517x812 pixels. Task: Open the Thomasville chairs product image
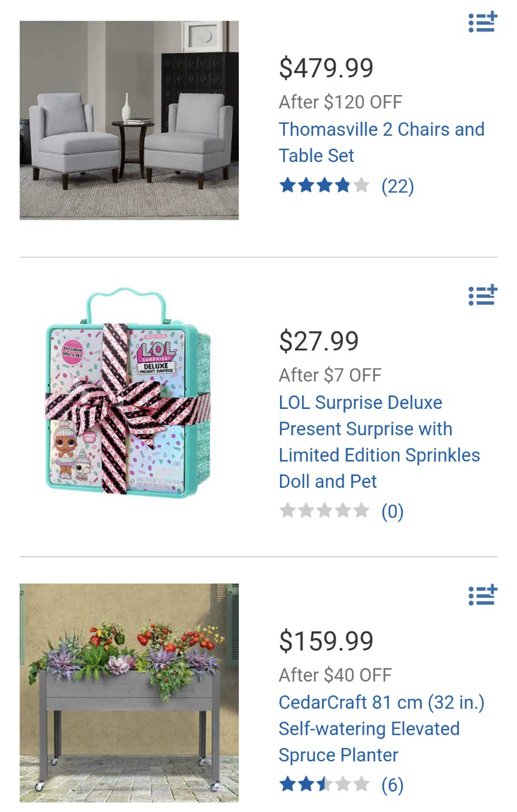129,120
